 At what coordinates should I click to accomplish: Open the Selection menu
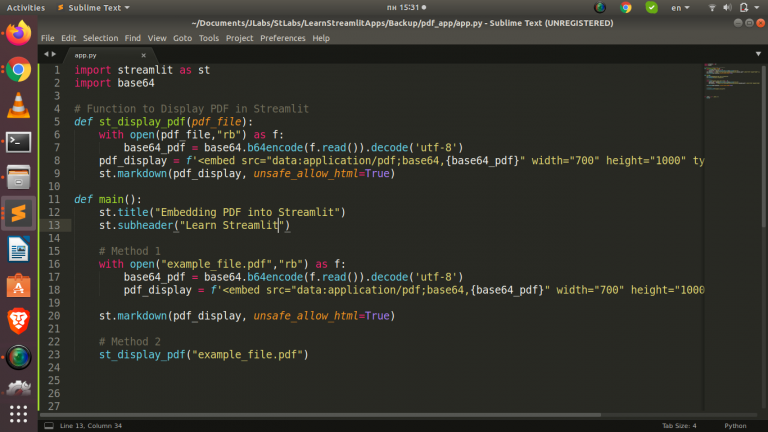click(100, 38)
